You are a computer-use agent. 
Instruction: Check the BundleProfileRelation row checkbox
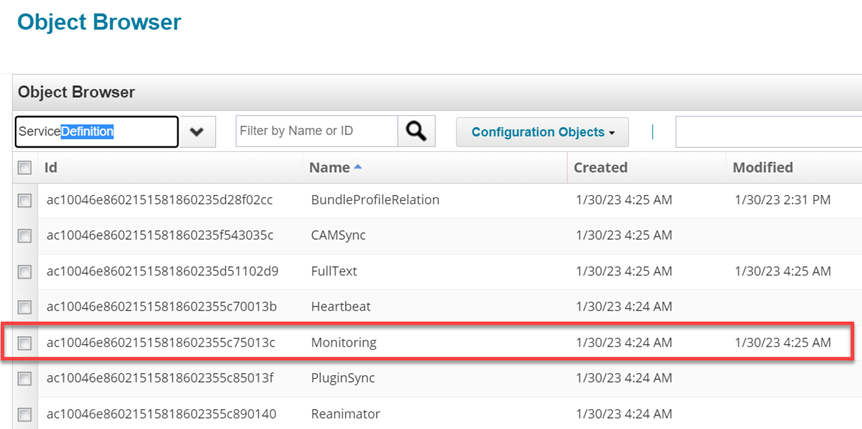[25, 200]
